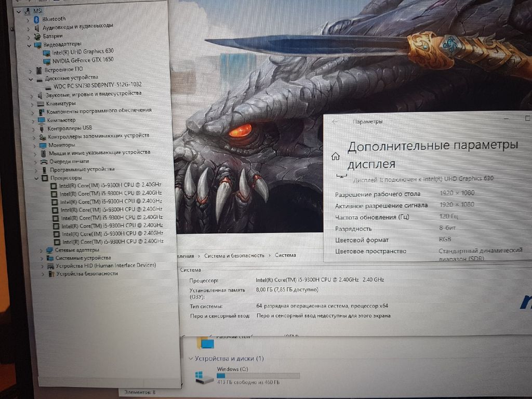532x399 pixels.
Task: Expand the Bluetooth branch
Action: coord(28,20)
